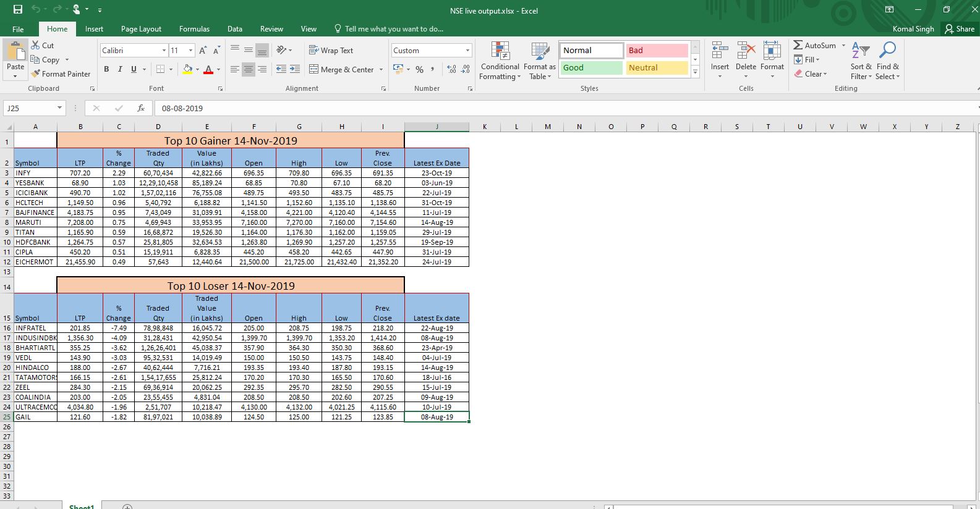
Task: Switch to the Formulas tab
Action: point(194,29)
